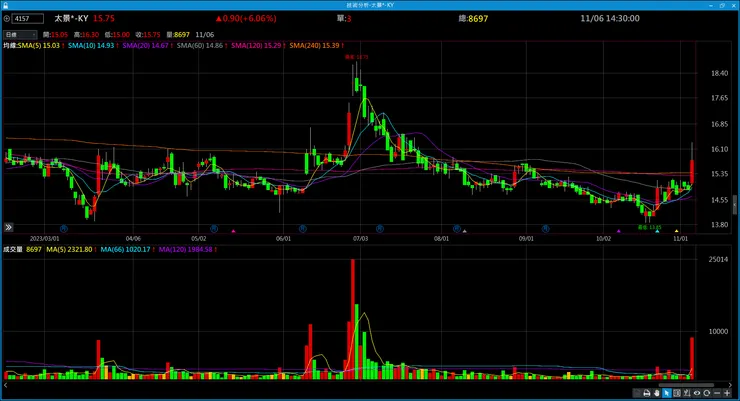This screenshot has width=740, height=401.
Task: Click the SMA(20) 14.67 indicator label
Action: point(145,46)
